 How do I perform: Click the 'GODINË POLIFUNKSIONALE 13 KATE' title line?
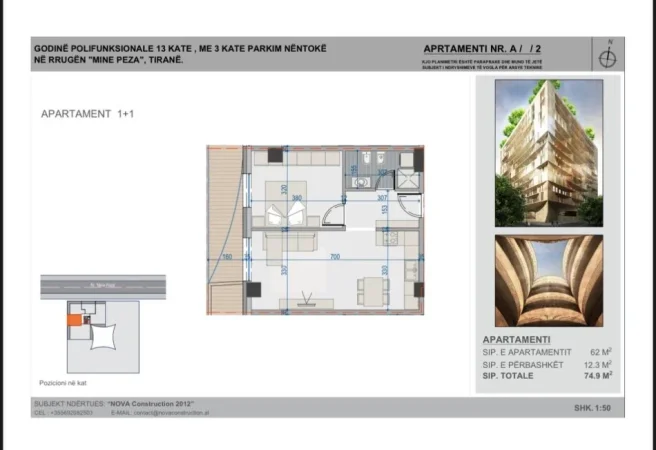[180, 49]
